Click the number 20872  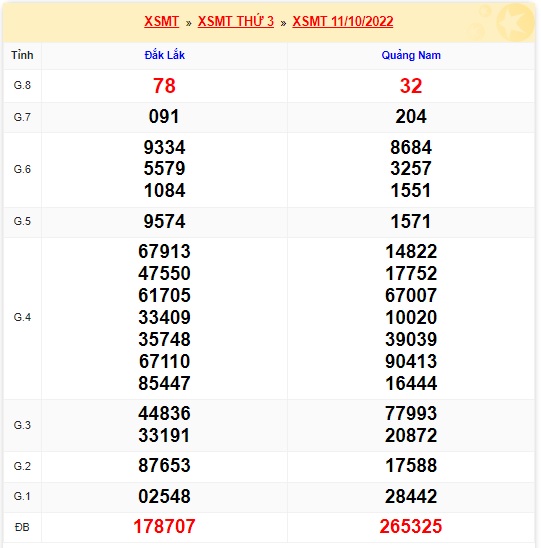[411, 435]
